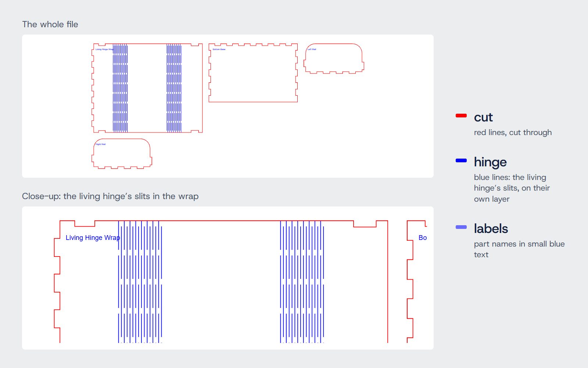Click the tiny 'Right Wall' part label
The height and width of the screenshot is (368, 588).
click(x=100, y=144)
